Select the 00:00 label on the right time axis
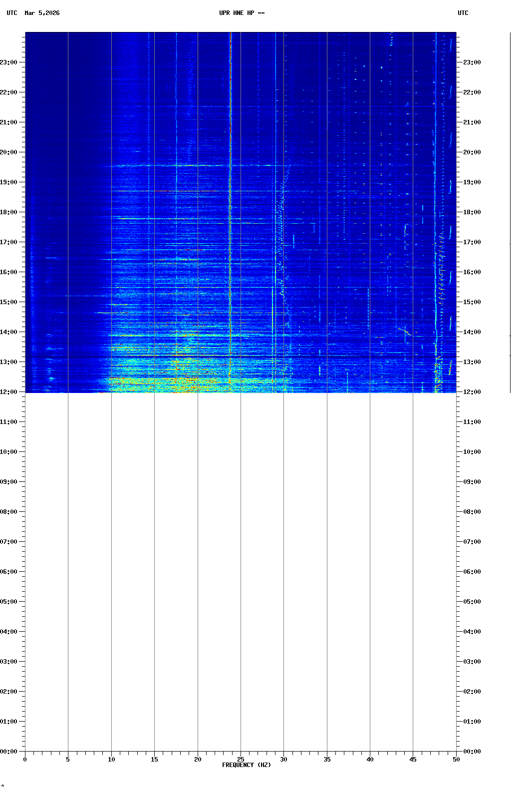532x791 pixels. pyautogui.click(x=472, y=752)
